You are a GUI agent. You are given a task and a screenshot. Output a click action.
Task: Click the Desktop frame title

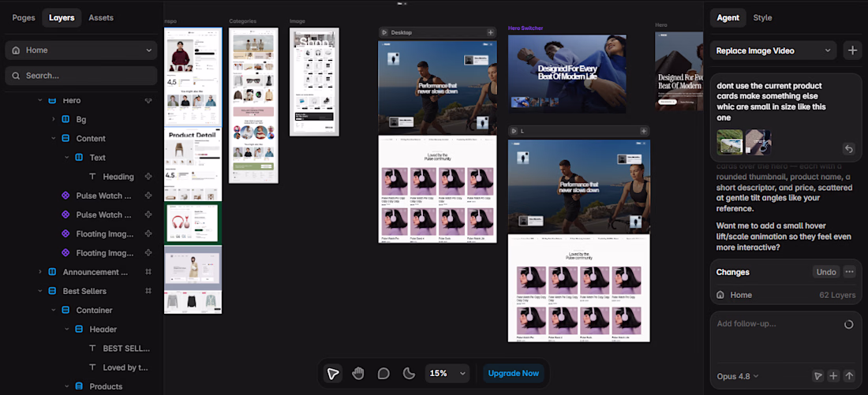tap(402, 32)
